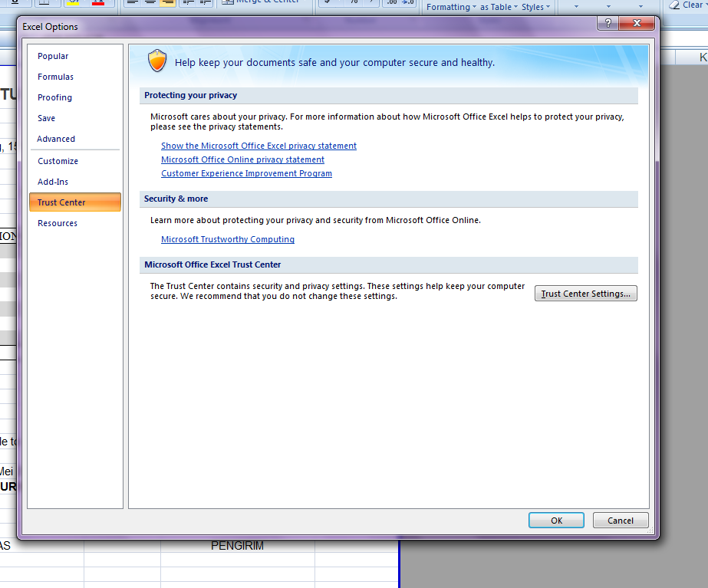708x588 pixels.
Task: Click the Excel Options title bar text
Action: tap(50, 27)
